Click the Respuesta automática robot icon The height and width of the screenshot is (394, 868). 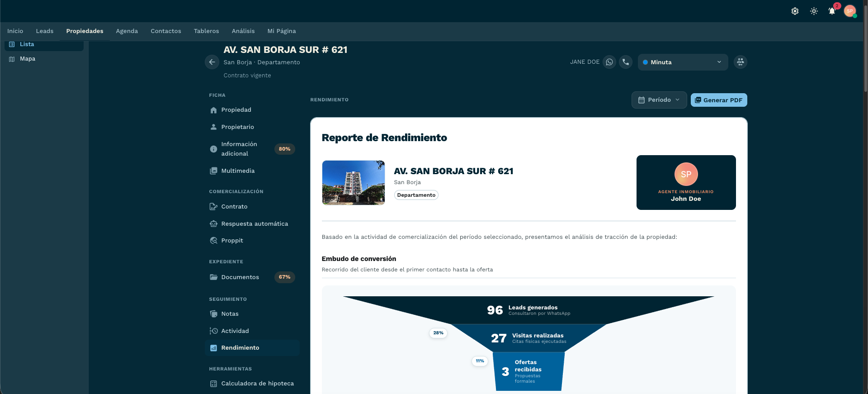213,224
